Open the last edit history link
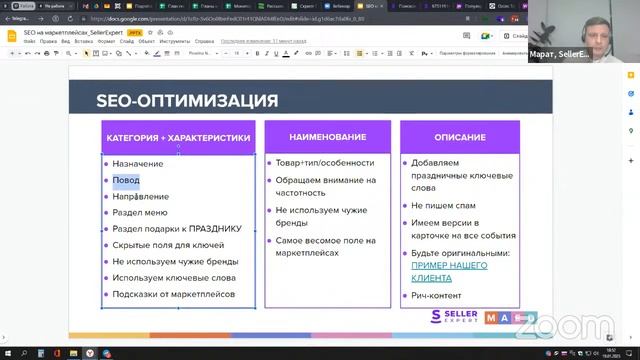 [263, 41]
